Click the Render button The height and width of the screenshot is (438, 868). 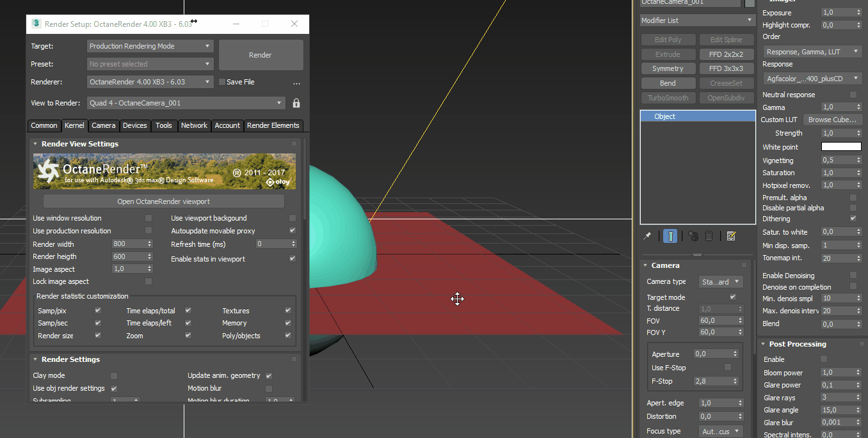[261, 55]
